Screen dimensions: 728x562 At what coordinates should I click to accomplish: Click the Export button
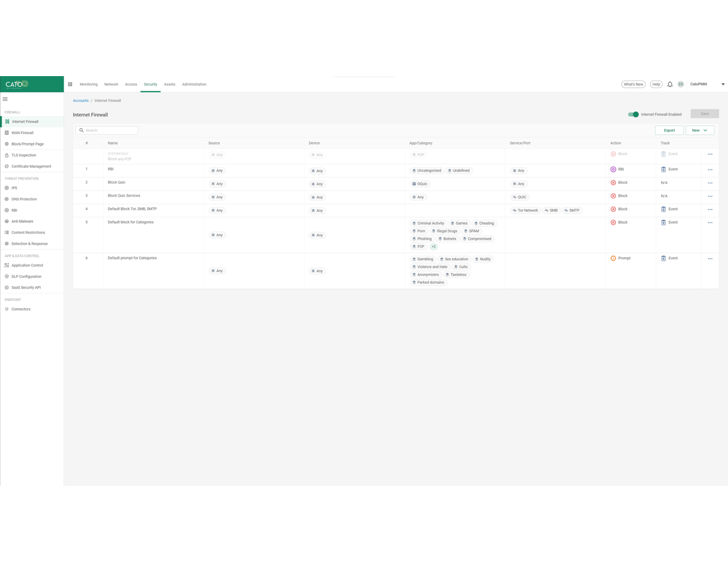pyautogui.click(x=668, y=130)
